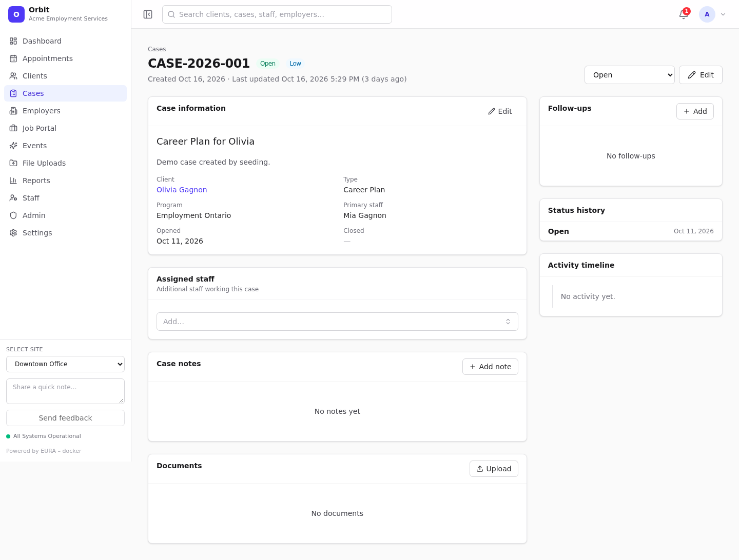Viewport: 739px width, 560px height.
Task: Expand the assigned staff Add combo box
Action: 337,322
